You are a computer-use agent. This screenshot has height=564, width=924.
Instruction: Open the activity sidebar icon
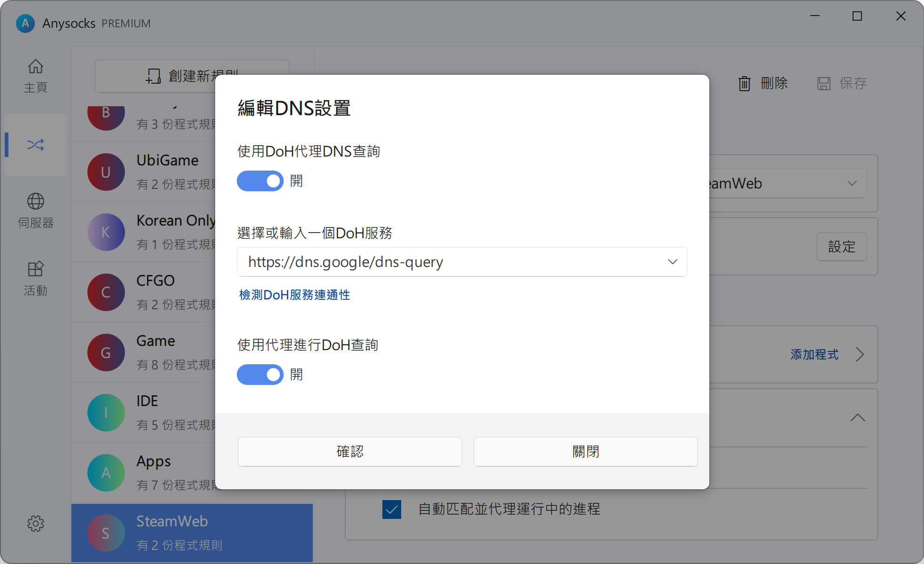[35, 269]
